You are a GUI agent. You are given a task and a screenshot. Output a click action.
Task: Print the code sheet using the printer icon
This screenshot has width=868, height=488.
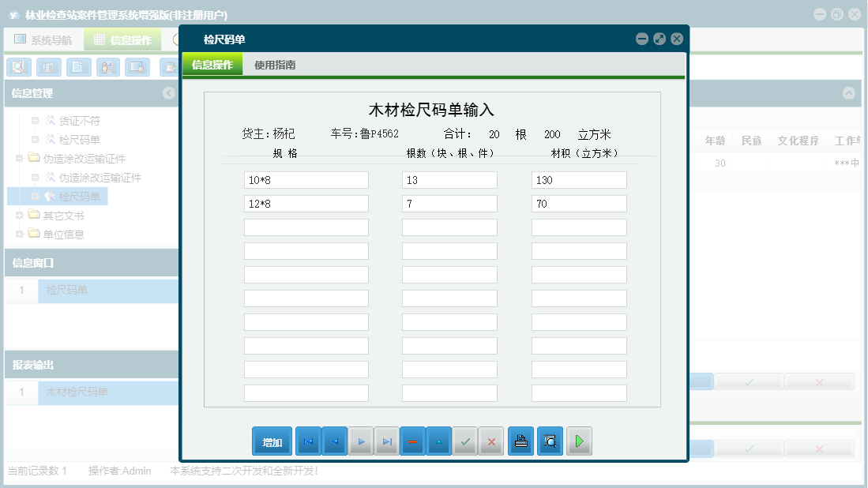(x=520, y=441)
